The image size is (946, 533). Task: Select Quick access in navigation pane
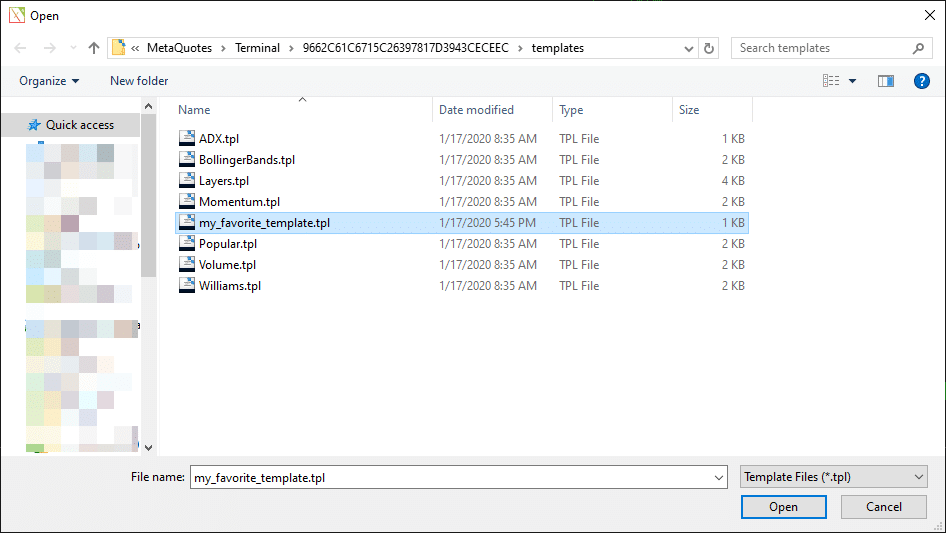79,125
